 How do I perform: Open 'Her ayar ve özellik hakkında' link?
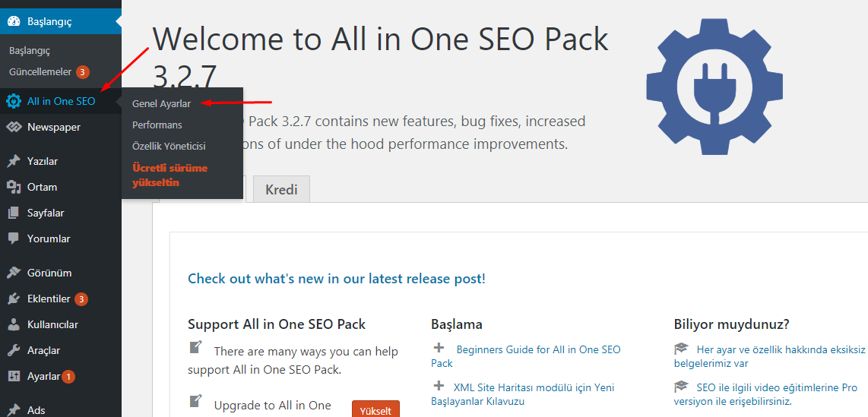(769, 356)
